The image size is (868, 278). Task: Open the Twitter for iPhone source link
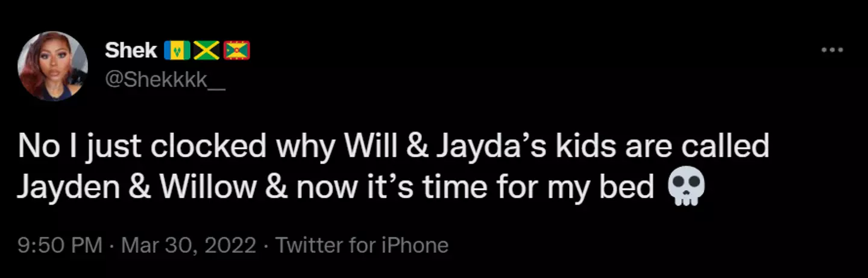[362, 245]
